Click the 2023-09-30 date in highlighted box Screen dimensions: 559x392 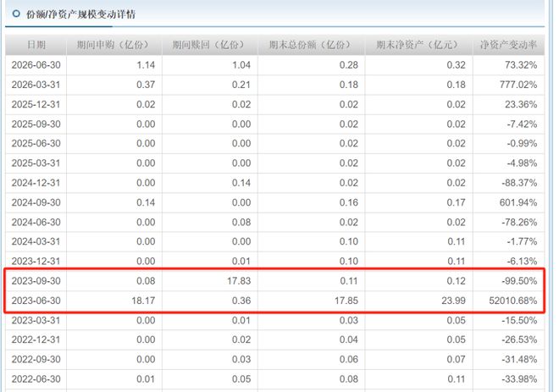pyautogui.click(x=36, y=281)
